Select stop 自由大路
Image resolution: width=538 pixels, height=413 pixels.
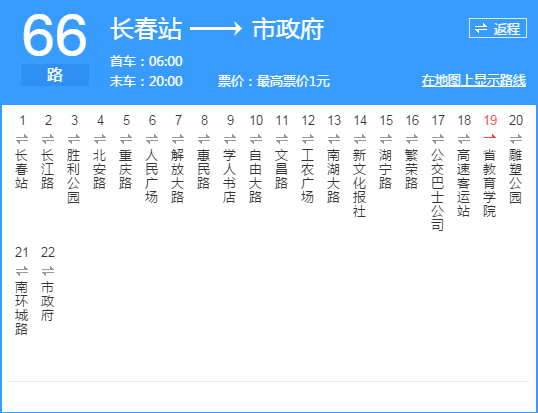tap(256, 176)
